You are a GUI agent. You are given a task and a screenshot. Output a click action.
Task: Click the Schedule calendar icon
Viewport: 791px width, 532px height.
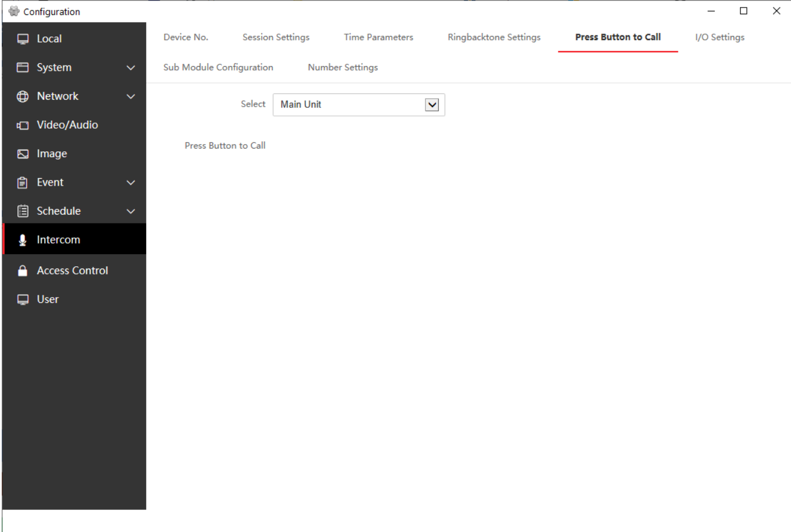coord(23,211)
